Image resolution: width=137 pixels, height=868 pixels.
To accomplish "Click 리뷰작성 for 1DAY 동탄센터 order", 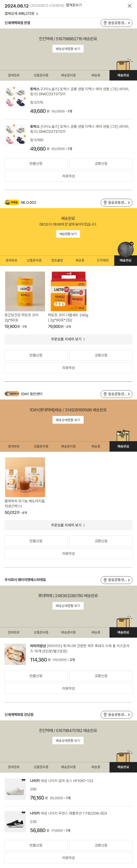I will [x=68, y=554].
